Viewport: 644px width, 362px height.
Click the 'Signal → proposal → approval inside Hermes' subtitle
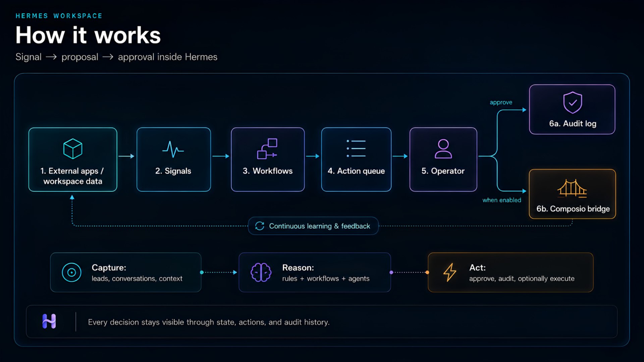[x=116, y=57]
